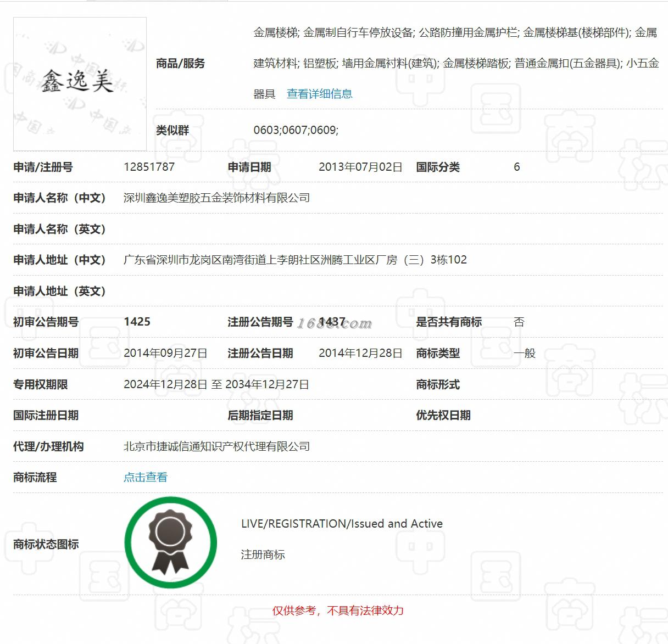Click the LIVE/REGISTRATION/Issued and Active status text
Screen dimensions: 668x644
342,524
